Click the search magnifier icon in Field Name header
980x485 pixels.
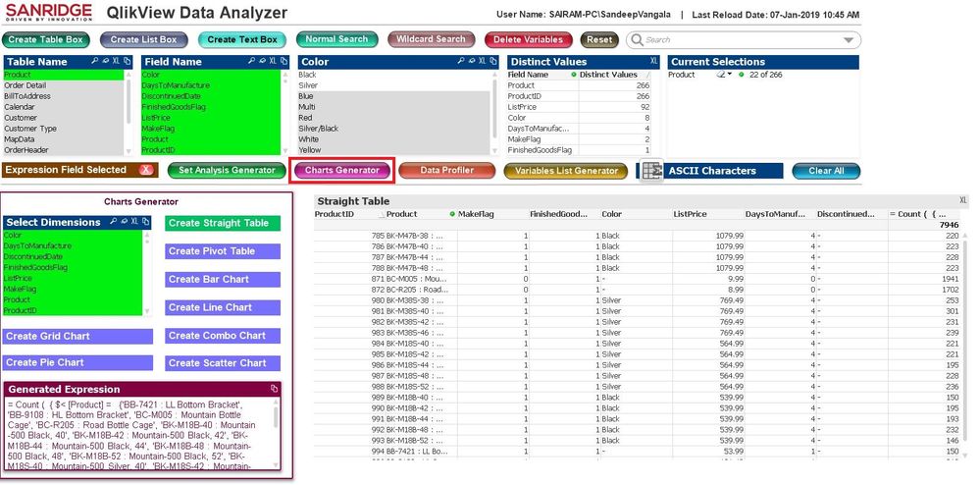252,61
